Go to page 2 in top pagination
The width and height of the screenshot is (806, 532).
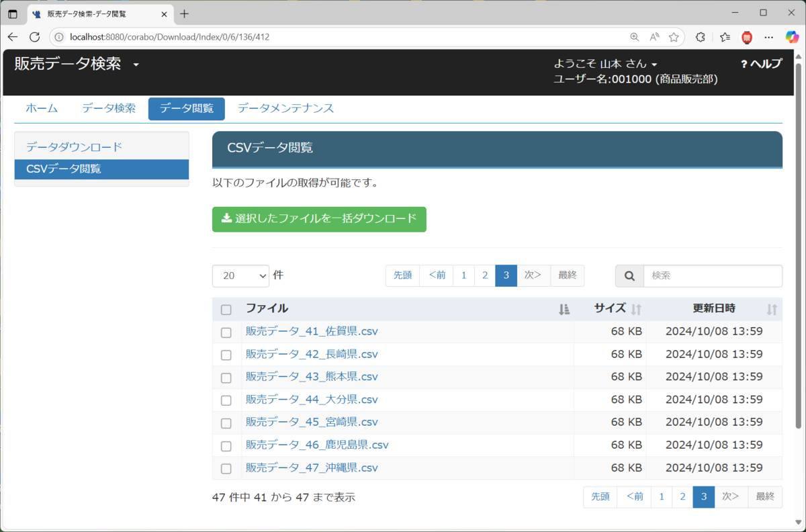click(485, 275)
